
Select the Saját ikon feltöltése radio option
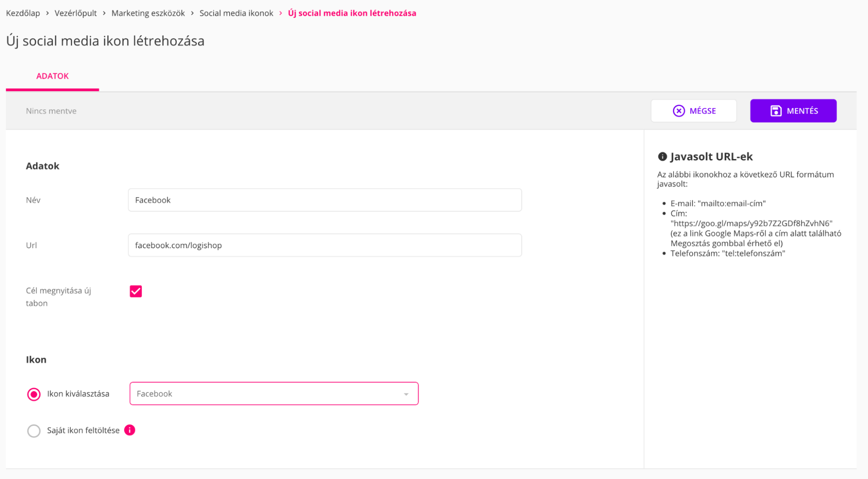[34, 431]
